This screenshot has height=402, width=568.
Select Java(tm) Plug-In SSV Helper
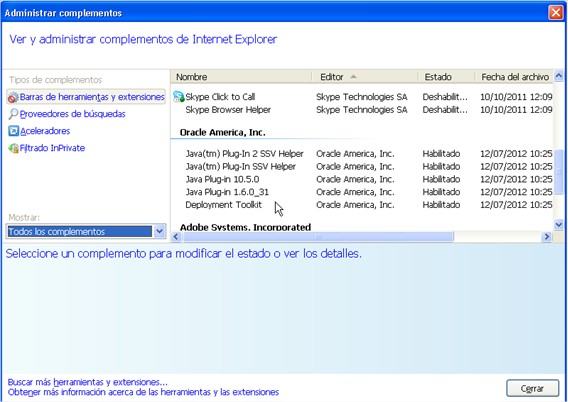(x=362, y=167)
